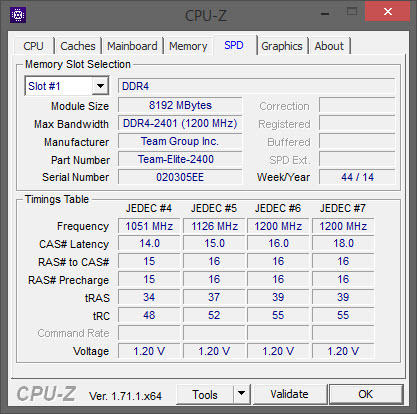417x414 pixels.
Task: Switch to the Memory tab
Action: coord(188,46)
